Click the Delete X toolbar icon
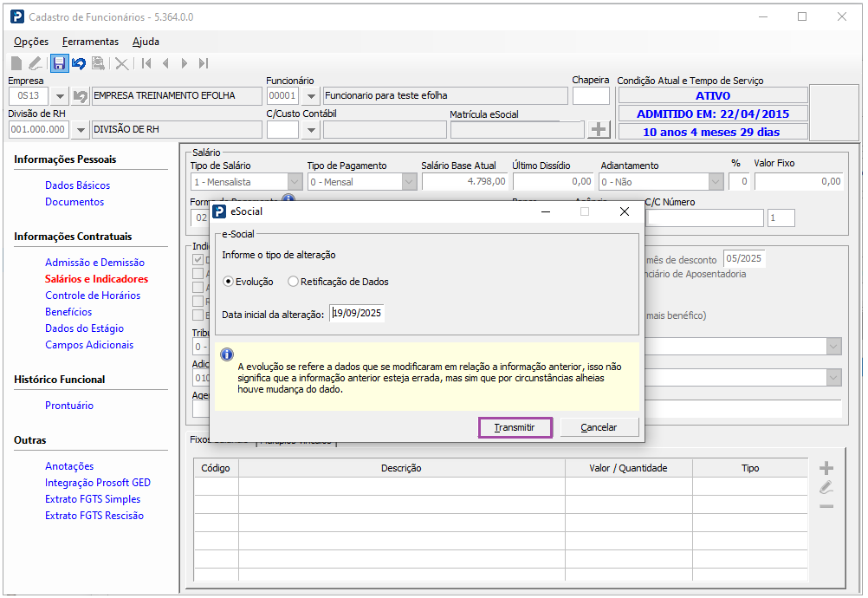The image size is (868, 598). pos(122,63)
